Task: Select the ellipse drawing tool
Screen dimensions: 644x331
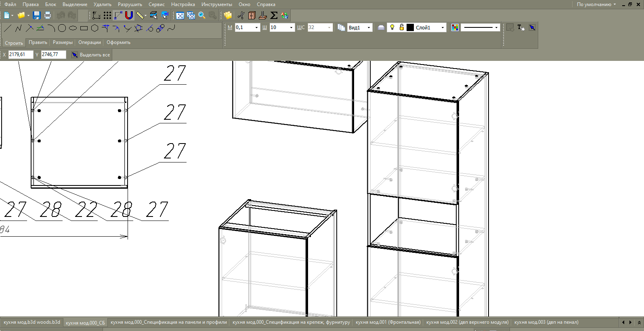Action: 73,28
